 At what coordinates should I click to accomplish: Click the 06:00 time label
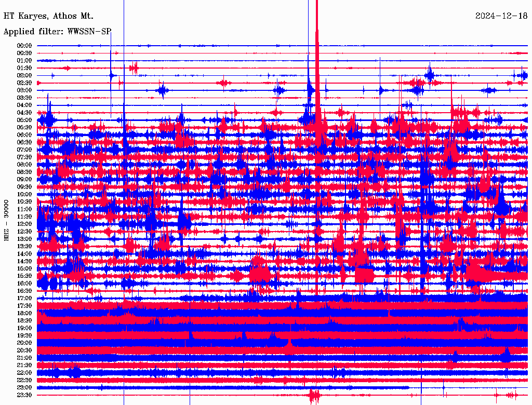24,134
